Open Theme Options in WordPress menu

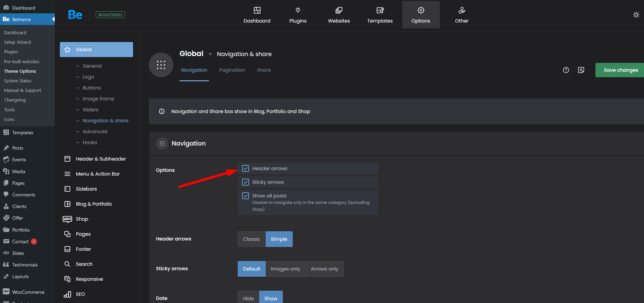pos(20,71)
